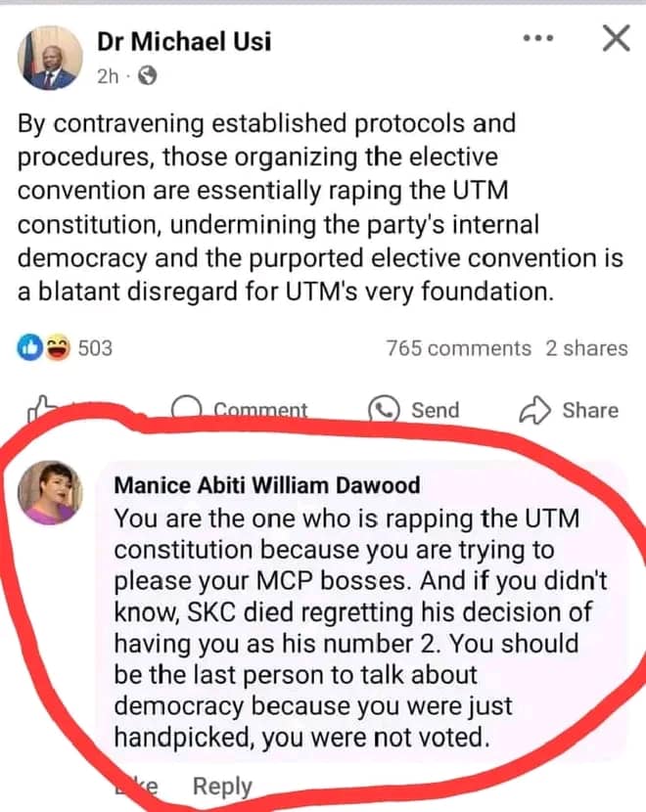
Task: Click the Share label
Action: [x=589, y=410]
